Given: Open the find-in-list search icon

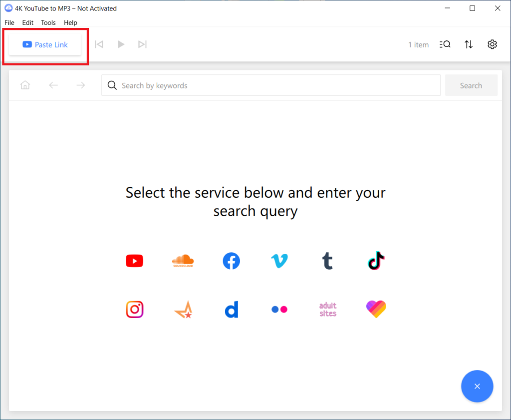Looking at the screenshot, I should click(445, 44).
